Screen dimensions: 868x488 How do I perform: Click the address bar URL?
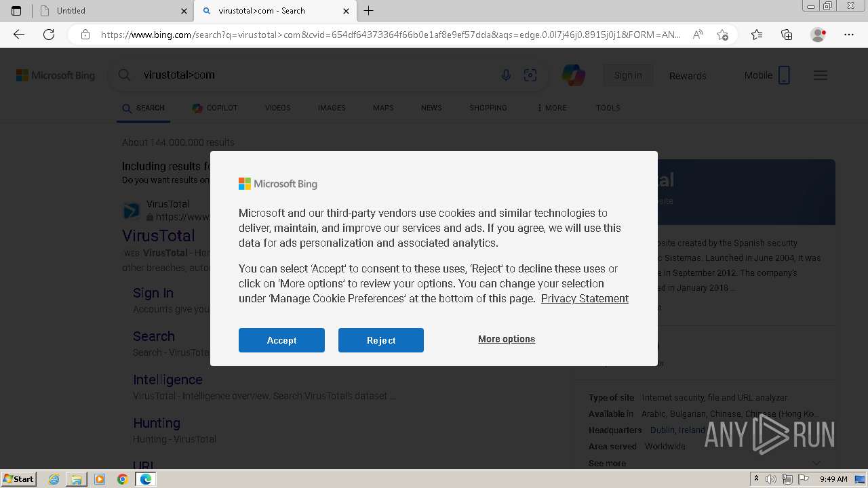pos(390,35)
